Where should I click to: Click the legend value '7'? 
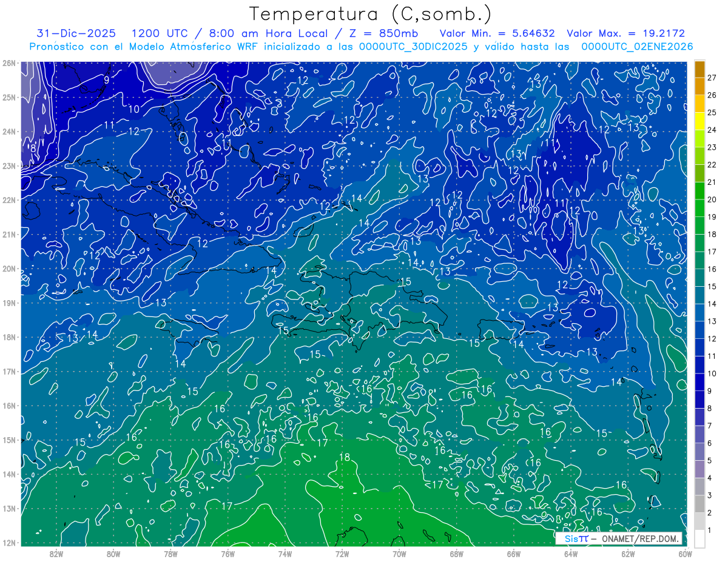tap(709, 426)
